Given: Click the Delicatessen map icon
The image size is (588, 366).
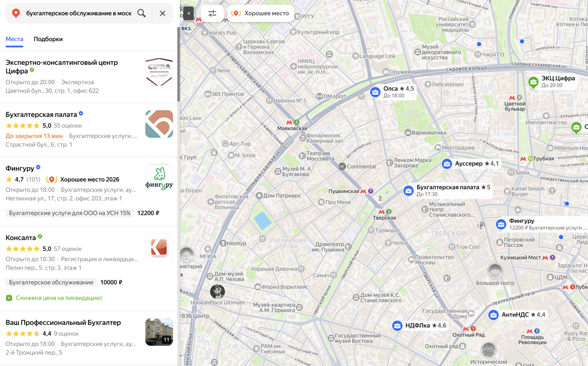Looking at the screenshot, I should 428,84.
